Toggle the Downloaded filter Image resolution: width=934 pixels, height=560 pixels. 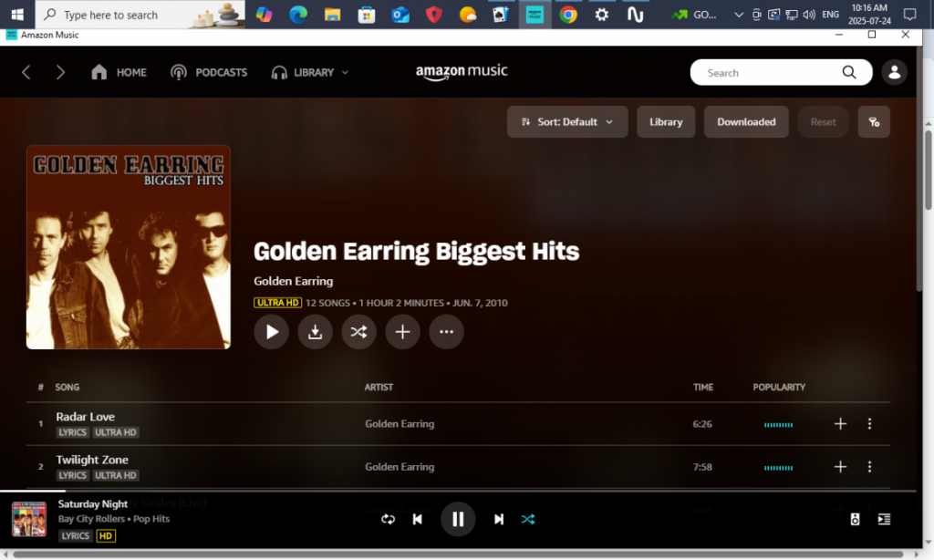tap(746, 122)
